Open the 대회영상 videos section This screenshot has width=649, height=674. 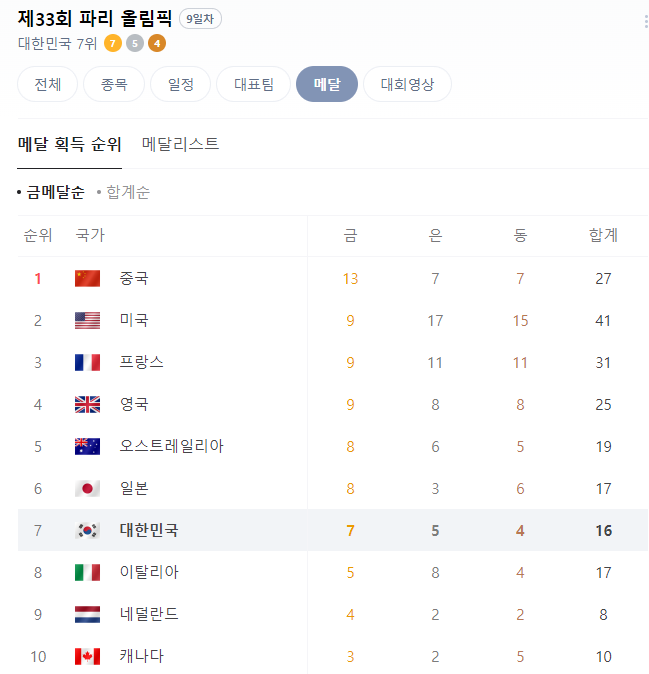click(x=407, y=84)
